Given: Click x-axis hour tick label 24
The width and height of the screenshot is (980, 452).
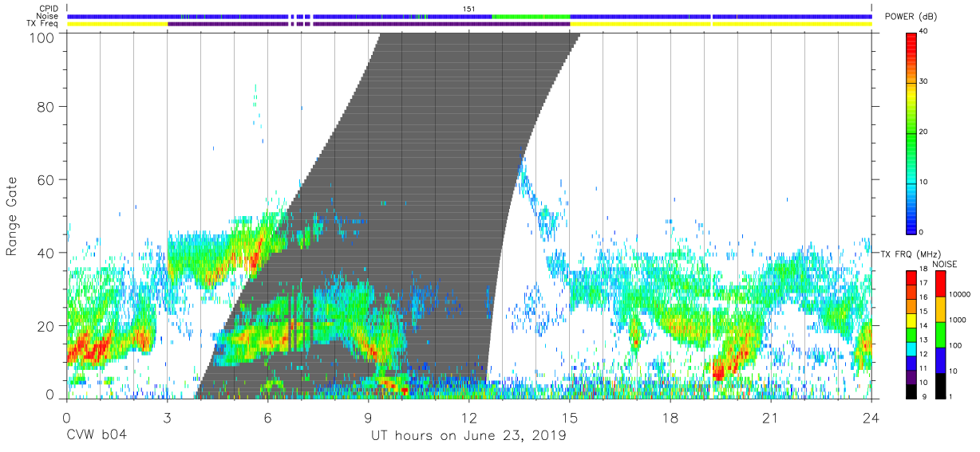Looking at the screenshot, I should (x=871, y=417).
